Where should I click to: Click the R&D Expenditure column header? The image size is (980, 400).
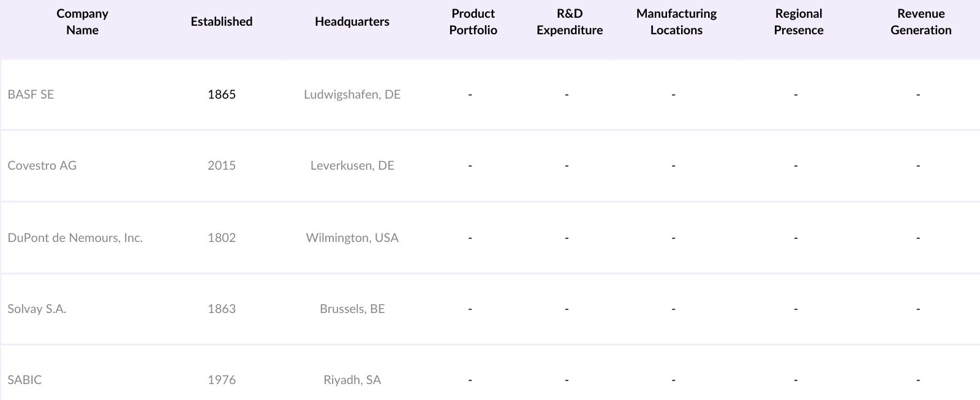[570, 22]
